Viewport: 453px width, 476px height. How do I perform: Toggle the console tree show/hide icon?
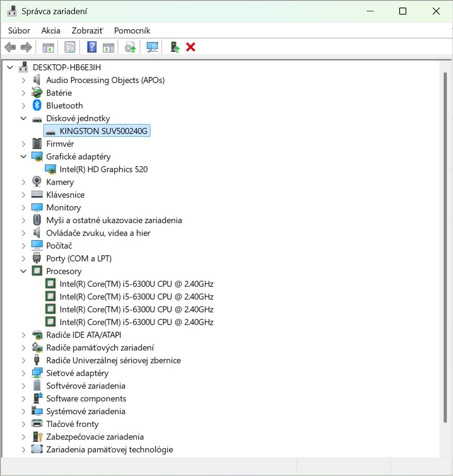coord(48,47)
